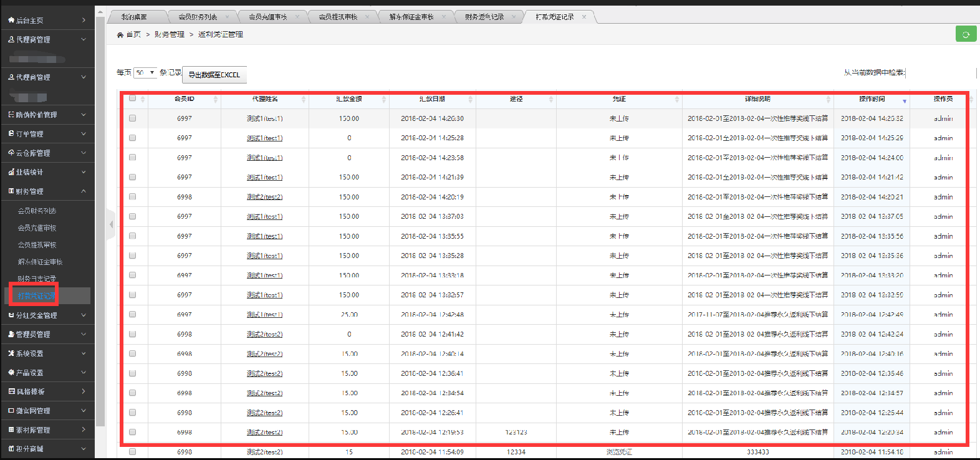
Task: Click the 首页 breadcrumb link
Action: 133,35
